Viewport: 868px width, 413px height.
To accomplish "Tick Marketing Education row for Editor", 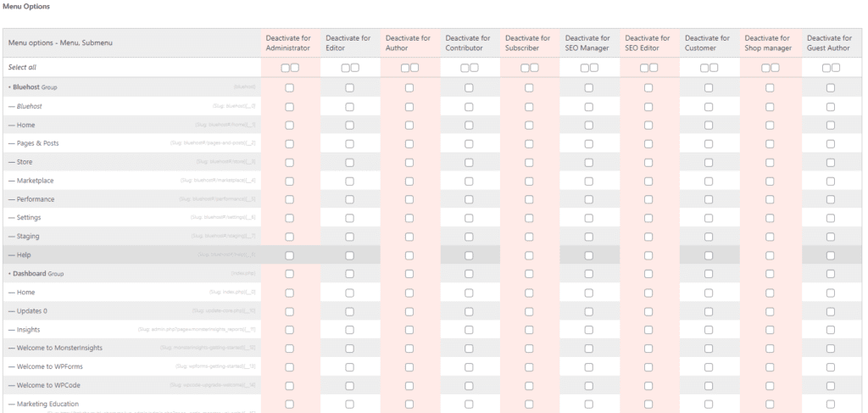I will tap(349, 405).
